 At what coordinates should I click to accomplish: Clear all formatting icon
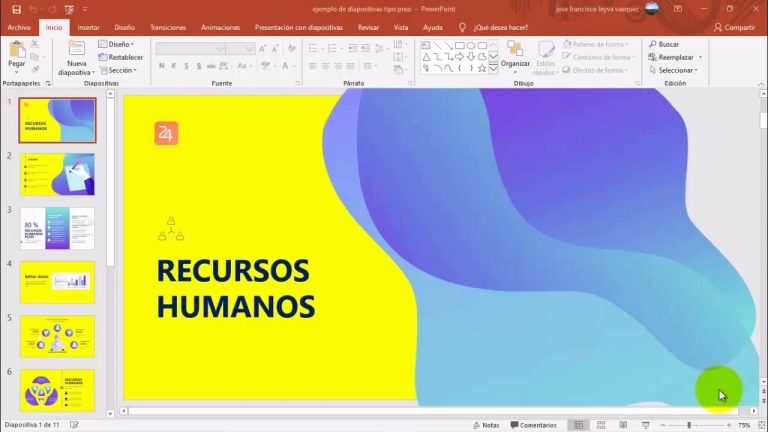pos(292,48)
